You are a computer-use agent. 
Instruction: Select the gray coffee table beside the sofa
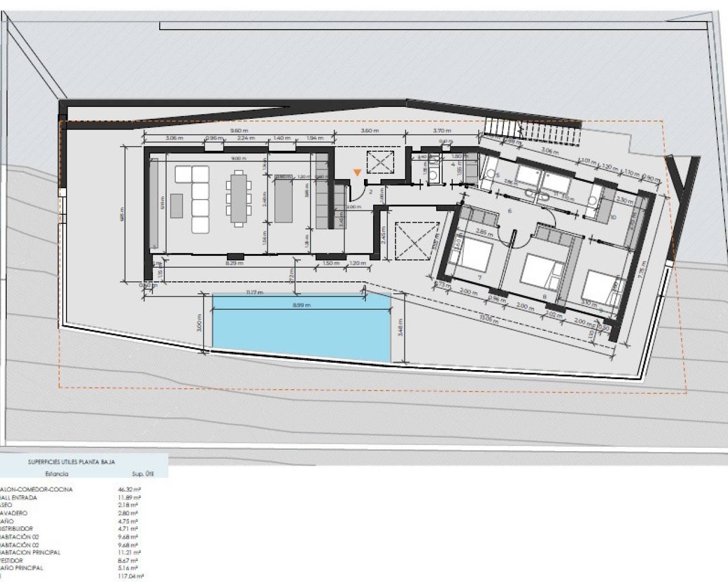click(176, 206)
